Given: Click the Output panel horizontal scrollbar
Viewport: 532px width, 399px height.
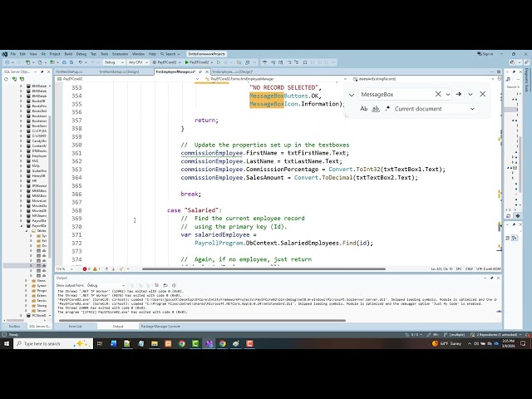Looking at the screenshot, I should coord(203,320).
